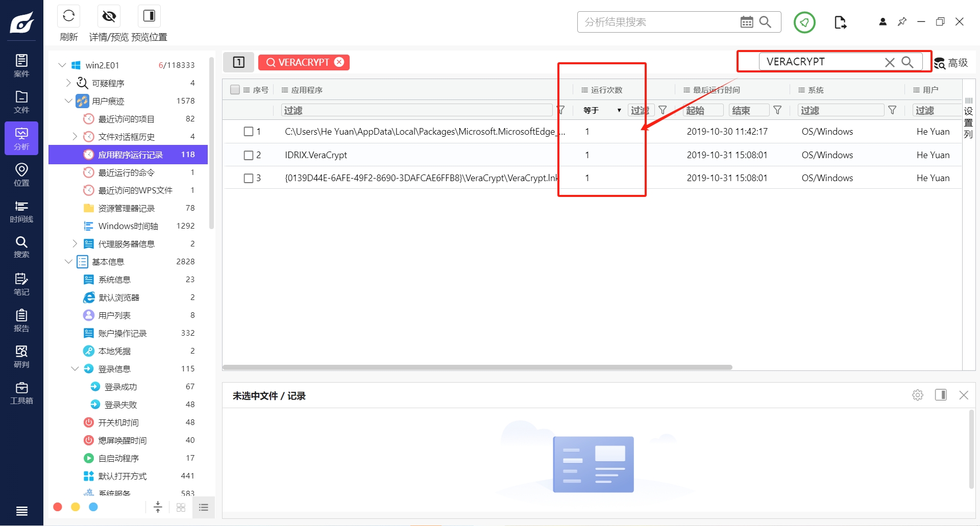980x526 pixels.
Task: Open the 报告 sidebar section
Action: click(21, 320)
